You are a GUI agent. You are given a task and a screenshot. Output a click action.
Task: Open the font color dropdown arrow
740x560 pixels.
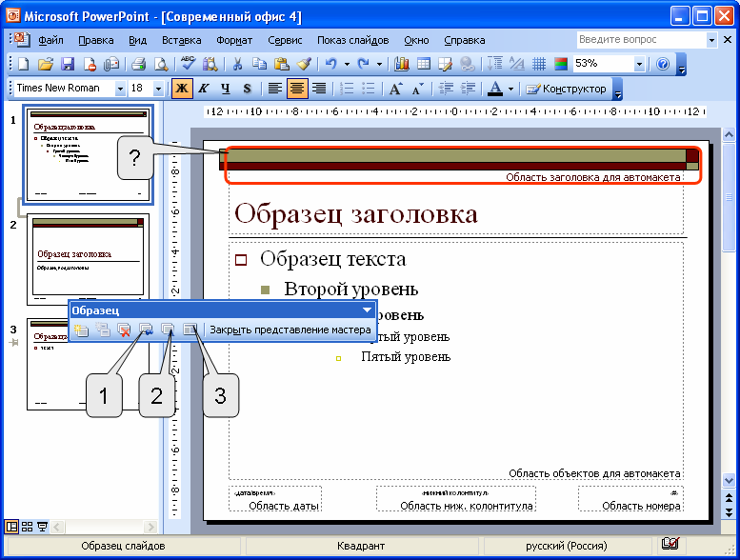510,89
